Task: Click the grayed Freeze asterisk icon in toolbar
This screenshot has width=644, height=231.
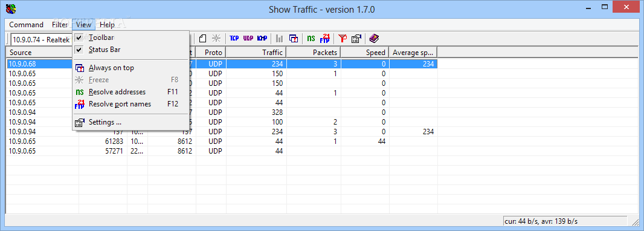Action: [216, 39]
